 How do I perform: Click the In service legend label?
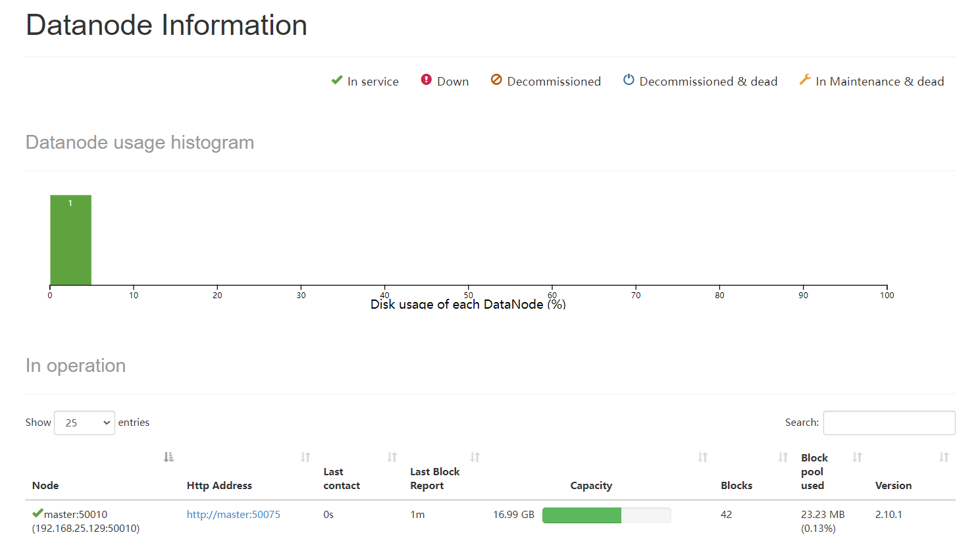[x=373, y=81]
